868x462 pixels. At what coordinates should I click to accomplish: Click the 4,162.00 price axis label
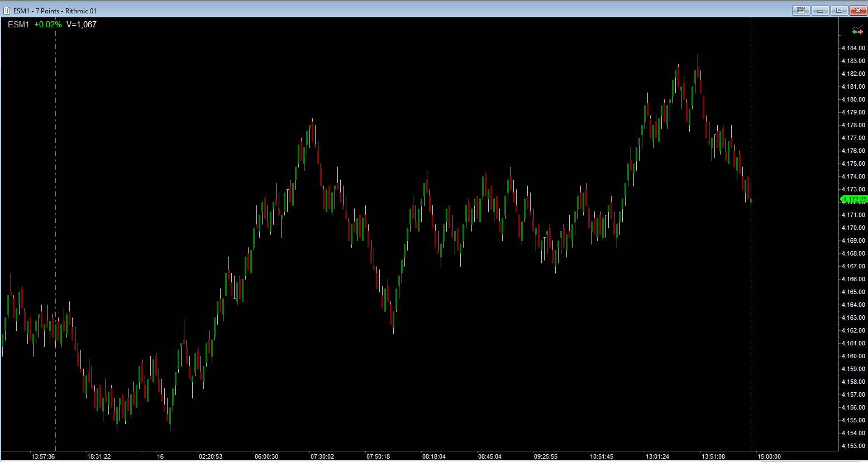click(853, 330)
